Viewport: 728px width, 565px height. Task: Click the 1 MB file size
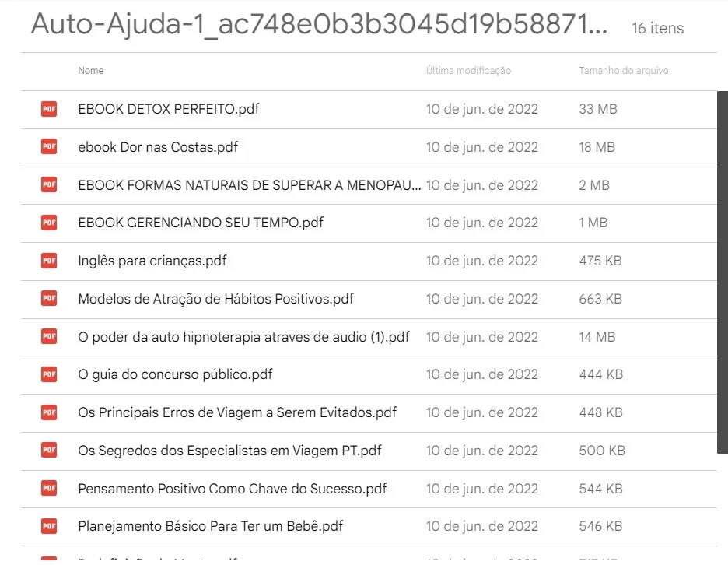pyautogui.click(x=593, y=223)
